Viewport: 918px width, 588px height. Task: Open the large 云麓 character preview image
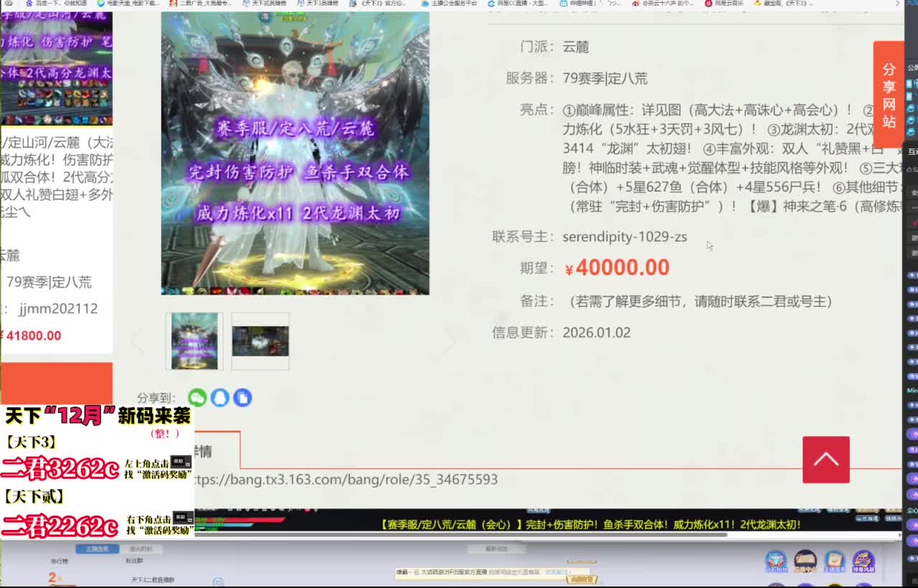pos(295,153)
